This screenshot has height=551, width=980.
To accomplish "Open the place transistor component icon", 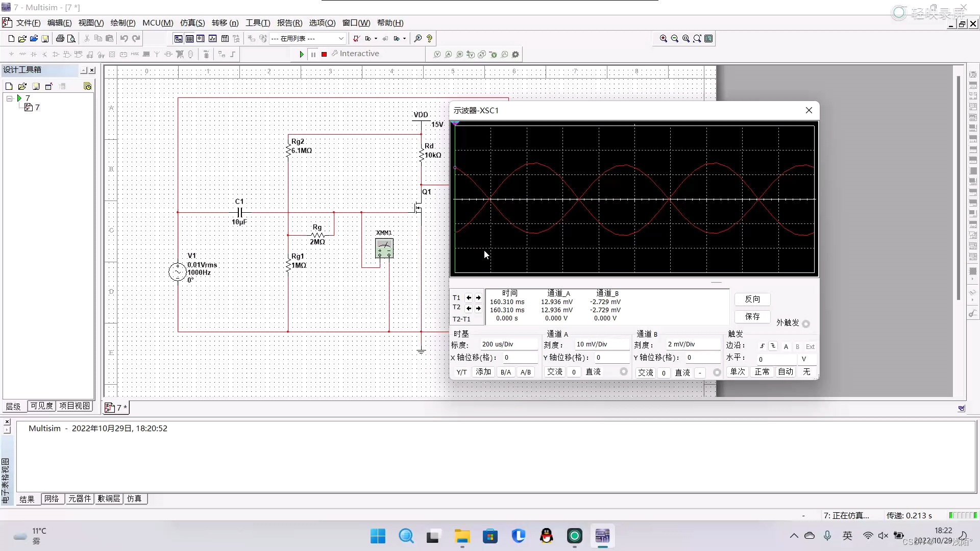I will [x=45, y=54].
